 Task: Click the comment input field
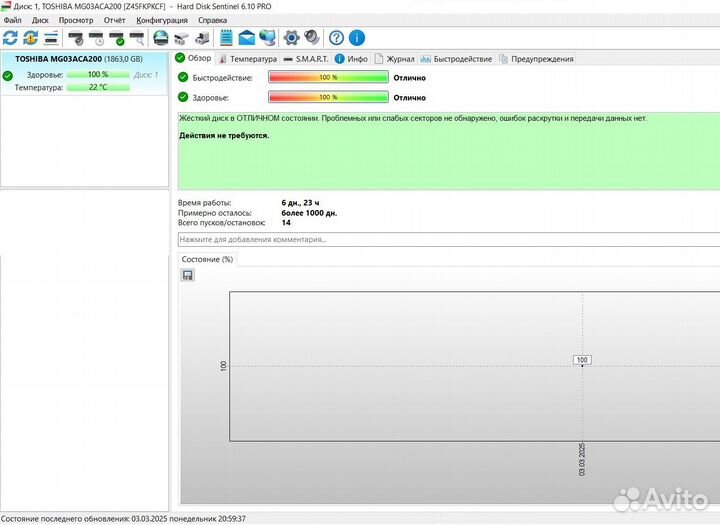[440, 240]
